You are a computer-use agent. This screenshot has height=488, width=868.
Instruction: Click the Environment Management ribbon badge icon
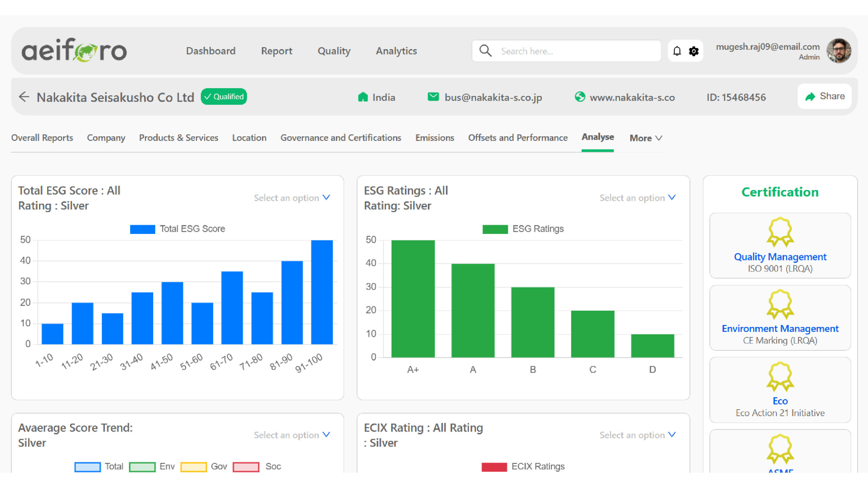tap(780, 304)
